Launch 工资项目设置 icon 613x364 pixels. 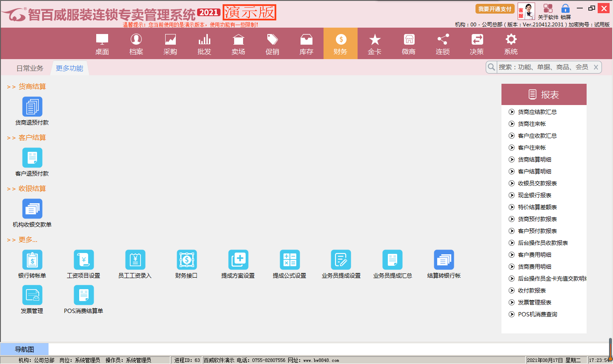83,260
